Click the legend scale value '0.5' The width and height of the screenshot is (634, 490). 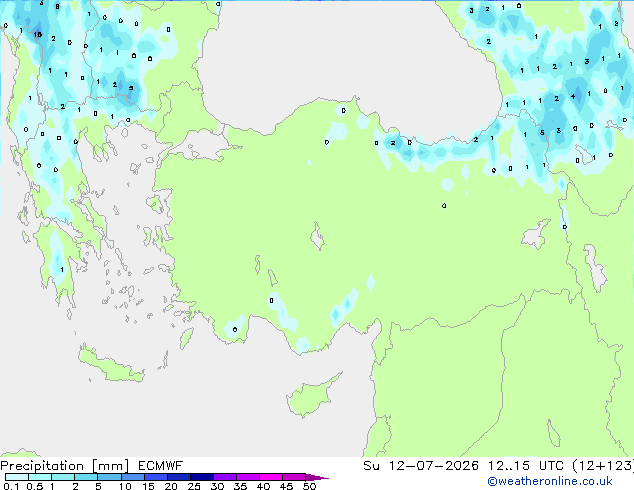(x=35, y=486)
